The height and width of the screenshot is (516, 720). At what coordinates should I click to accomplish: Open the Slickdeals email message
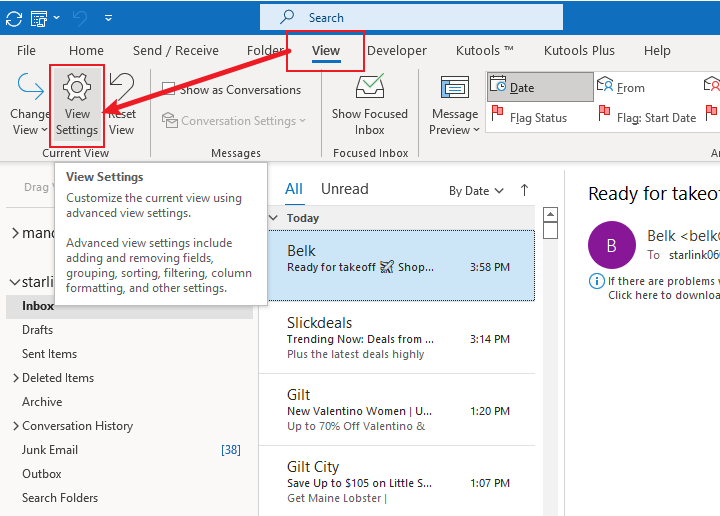[396, 338]
